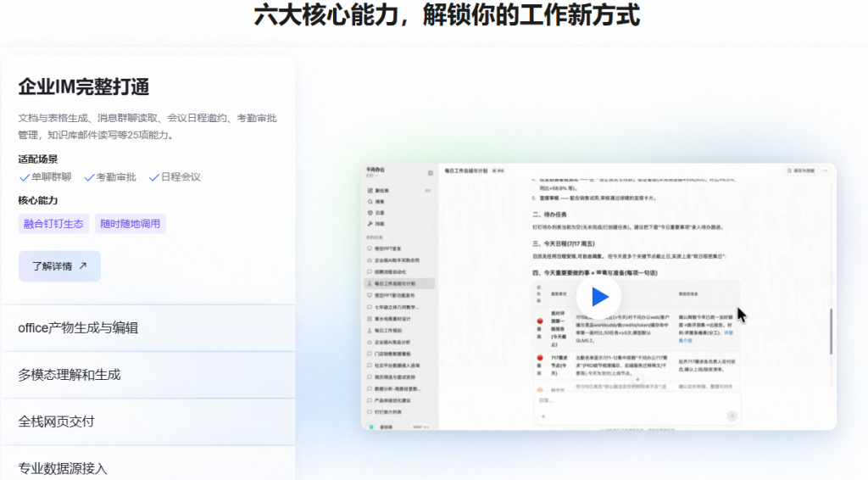
Task: Click the reply input box in demo
Action: click(637, 409)
